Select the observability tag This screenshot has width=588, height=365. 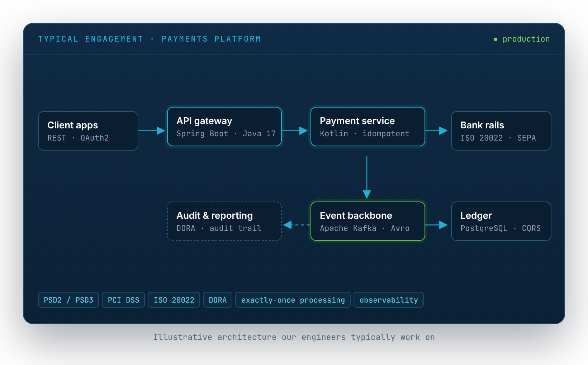coord(389,300)
